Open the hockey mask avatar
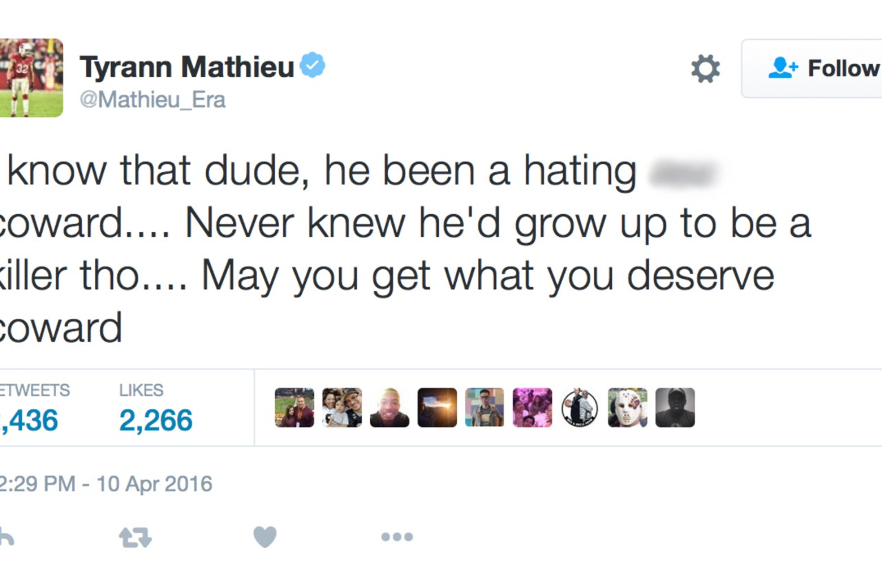 pos(627,408)
